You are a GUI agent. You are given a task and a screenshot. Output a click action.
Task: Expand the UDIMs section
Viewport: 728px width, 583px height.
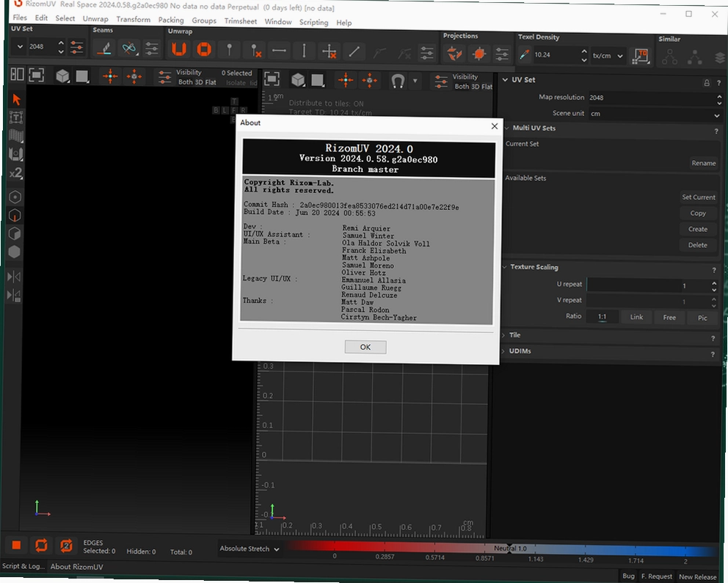tap(503, 351)
